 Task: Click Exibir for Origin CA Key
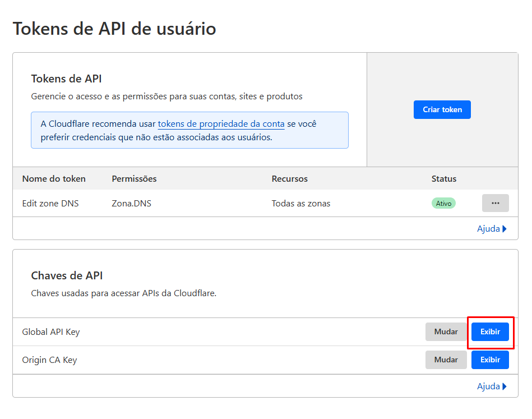(x=490, y=360)
